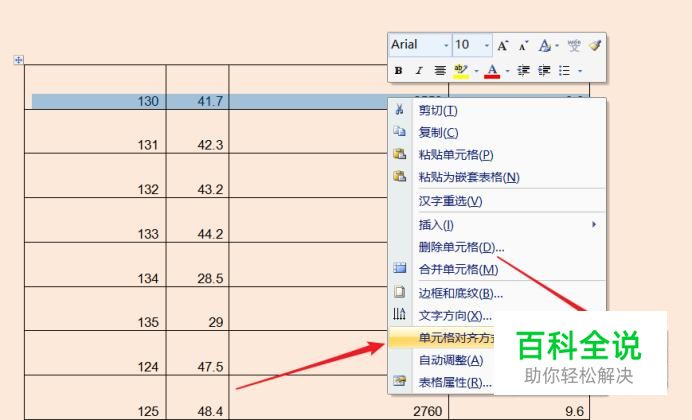Image resolution: width=692 pixels, height=420 pixels.
Task: Open the Arial font name dropdown
Action: point(446,45)
